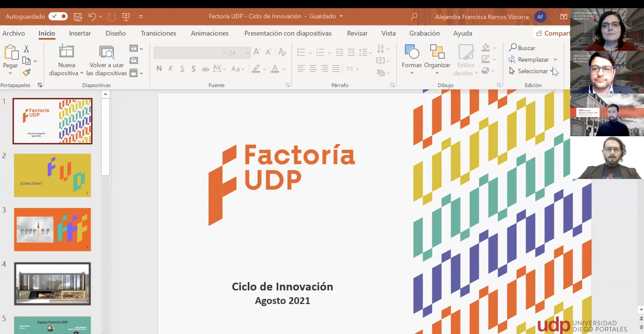Open the Section dropdown icon

click(136, 73)
